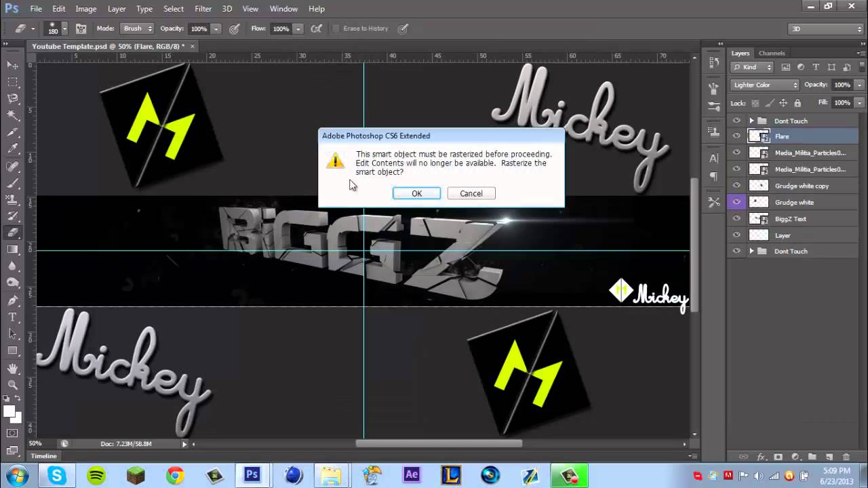
Task: Select the Hand tool
Action: 12,368
